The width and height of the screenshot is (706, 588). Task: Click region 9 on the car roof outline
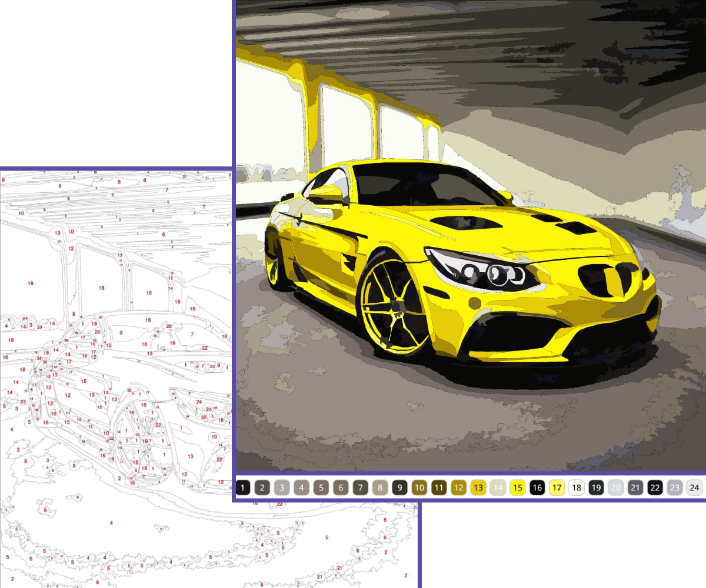[x=121, y=332]
